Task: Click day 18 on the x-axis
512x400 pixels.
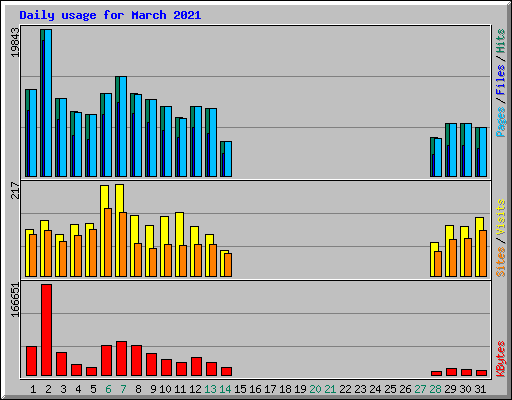Action: point(285,389)
